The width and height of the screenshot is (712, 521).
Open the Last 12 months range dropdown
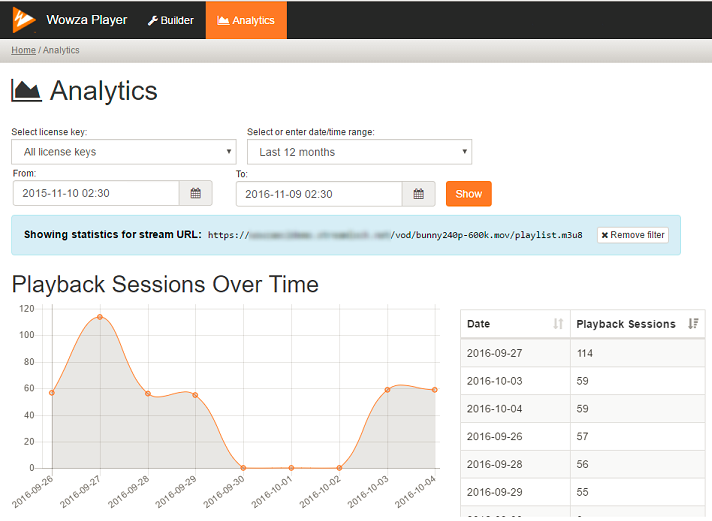359,152
